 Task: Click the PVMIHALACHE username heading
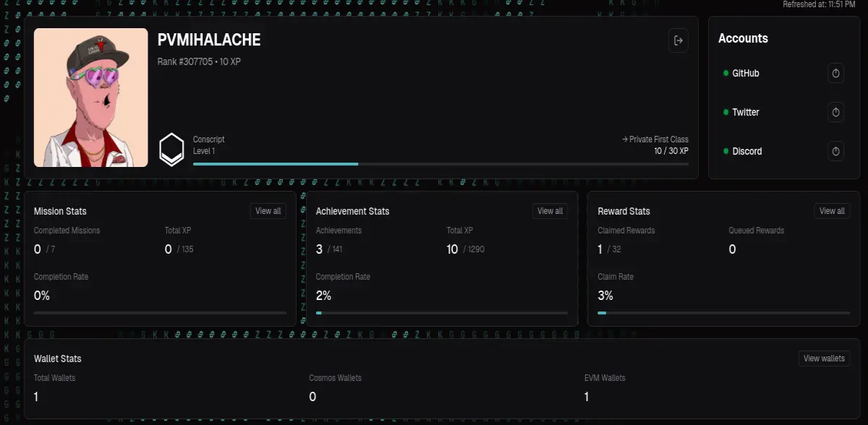209,40
